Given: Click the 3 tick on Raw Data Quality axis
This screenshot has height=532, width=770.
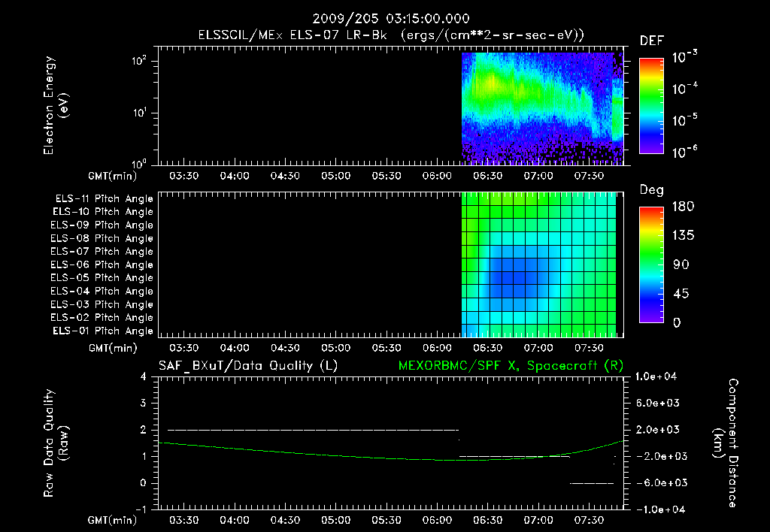Looking at the screenshot, I should tap(143, 403).
